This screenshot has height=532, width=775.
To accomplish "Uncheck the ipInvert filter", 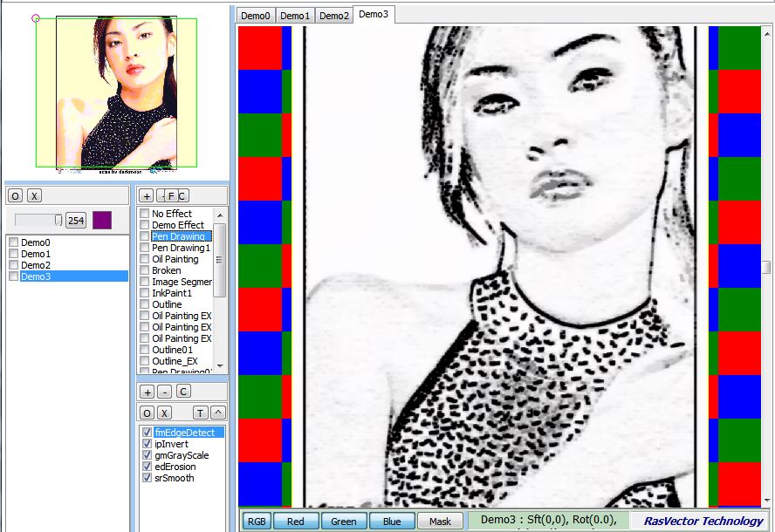I will point(147,444).
